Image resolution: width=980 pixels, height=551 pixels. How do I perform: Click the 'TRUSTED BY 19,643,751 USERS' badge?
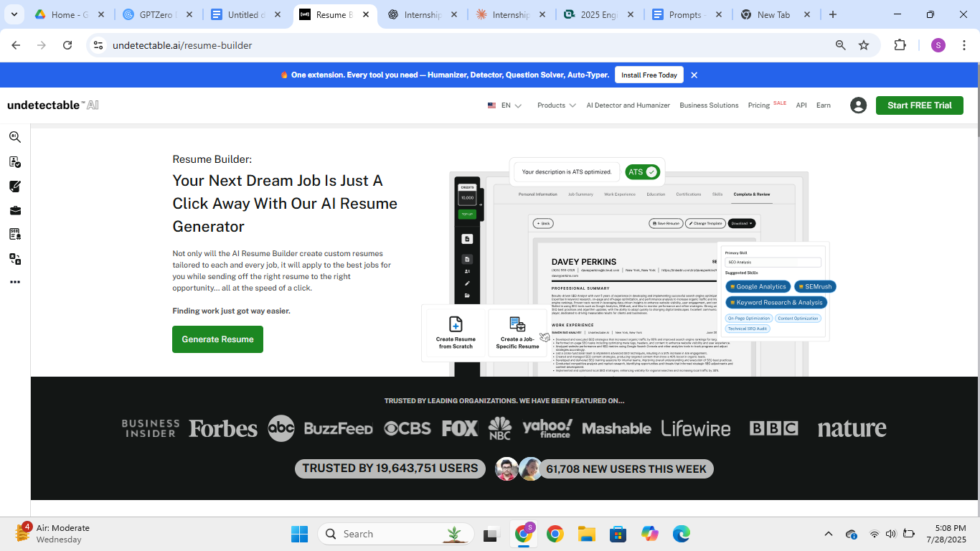click(390, 468)
